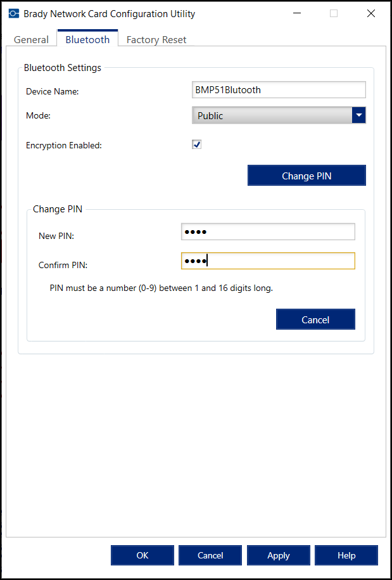
Task: Click the blue Change PIN button
Action: [307, 176]
